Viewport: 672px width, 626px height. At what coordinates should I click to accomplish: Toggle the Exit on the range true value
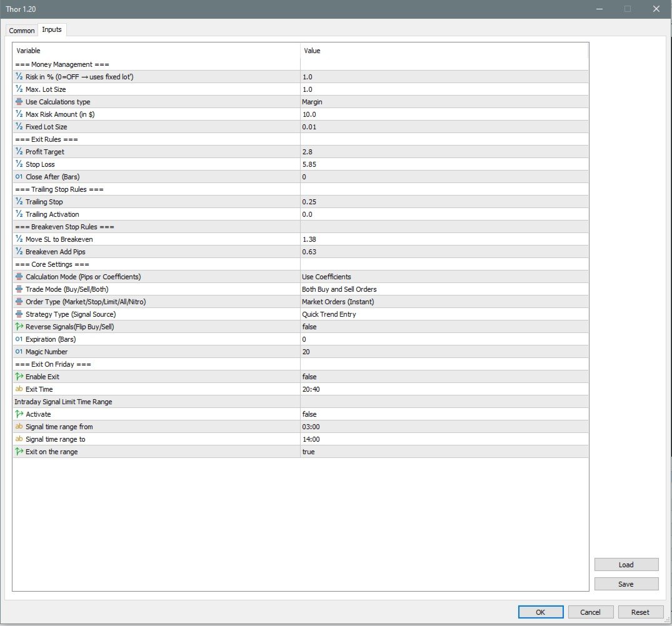point(444,452)
